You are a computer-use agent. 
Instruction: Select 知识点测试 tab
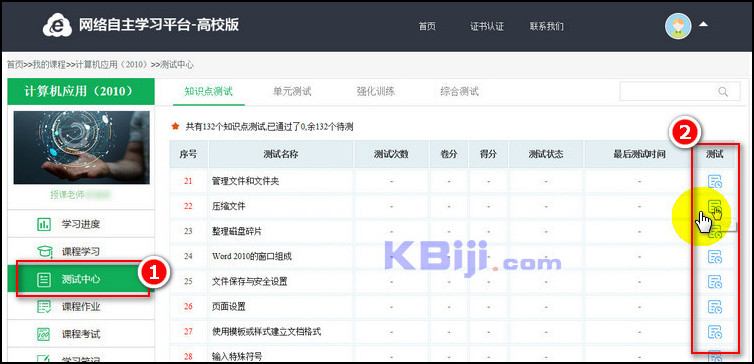(x=209, y=91)
